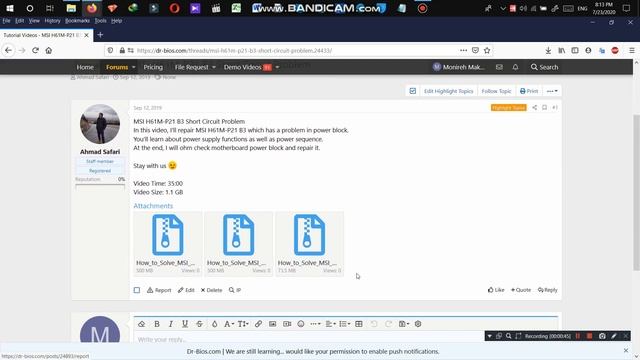The height and width of the screenshot is (360, 640).
Task: Toggle underline formatting in reply editor
Action: pos(185,324)
